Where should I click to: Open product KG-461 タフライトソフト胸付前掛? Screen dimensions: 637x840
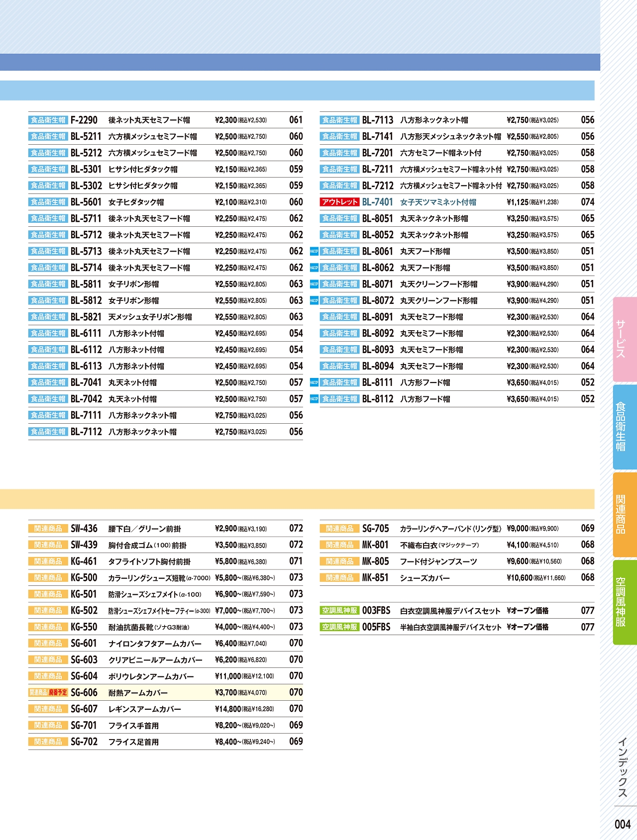(x=149, y=561)
